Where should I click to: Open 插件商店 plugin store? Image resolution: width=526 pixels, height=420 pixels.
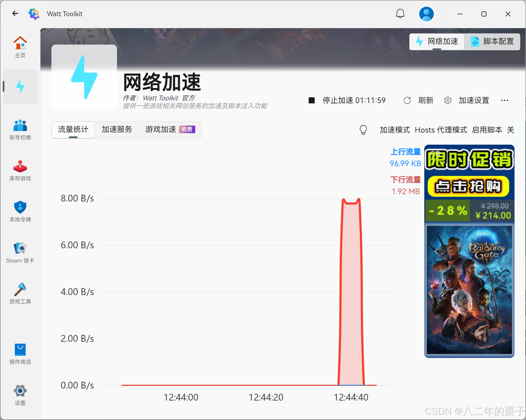pos(20,354)
